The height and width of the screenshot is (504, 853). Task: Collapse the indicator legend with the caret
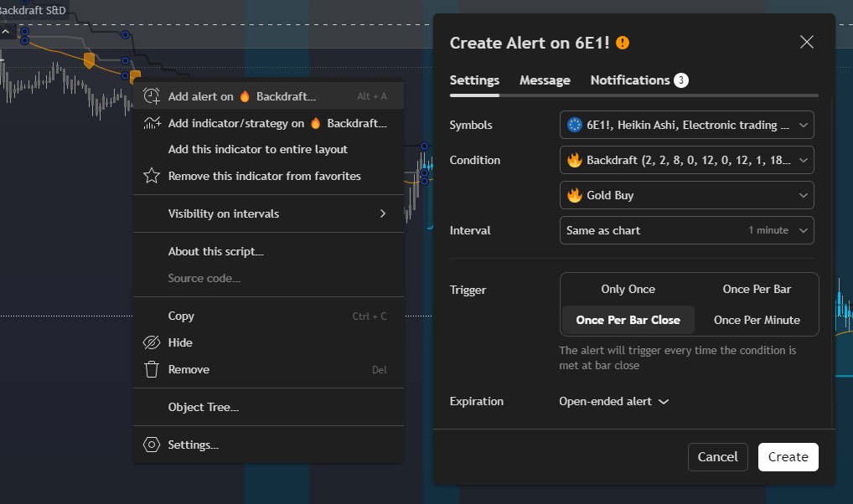pyautogui.click(x=6, y=32)
